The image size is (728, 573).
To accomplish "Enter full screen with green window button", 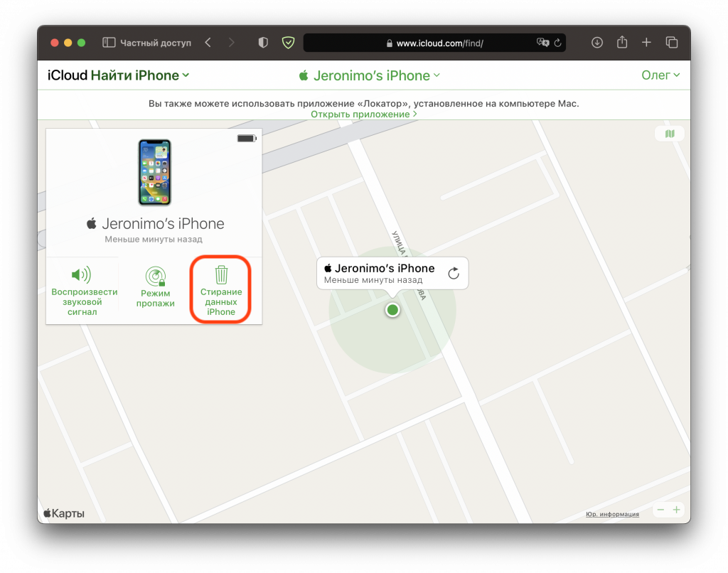I will point(81,43).
